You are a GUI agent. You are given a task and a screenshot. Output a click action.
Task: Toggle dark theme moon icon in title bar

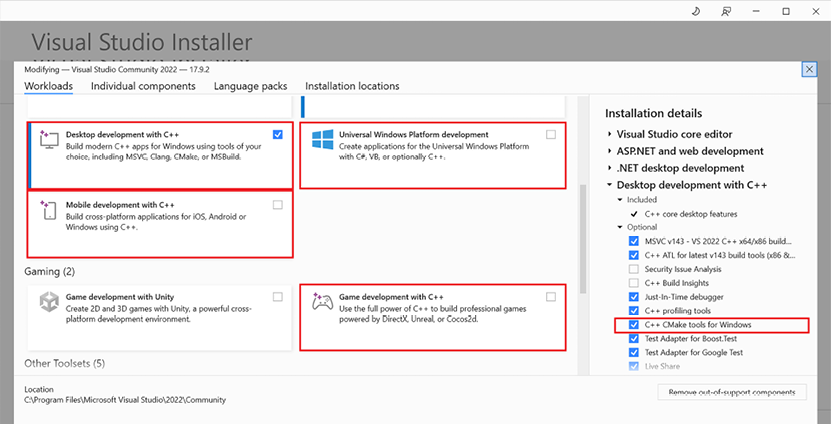696,11
